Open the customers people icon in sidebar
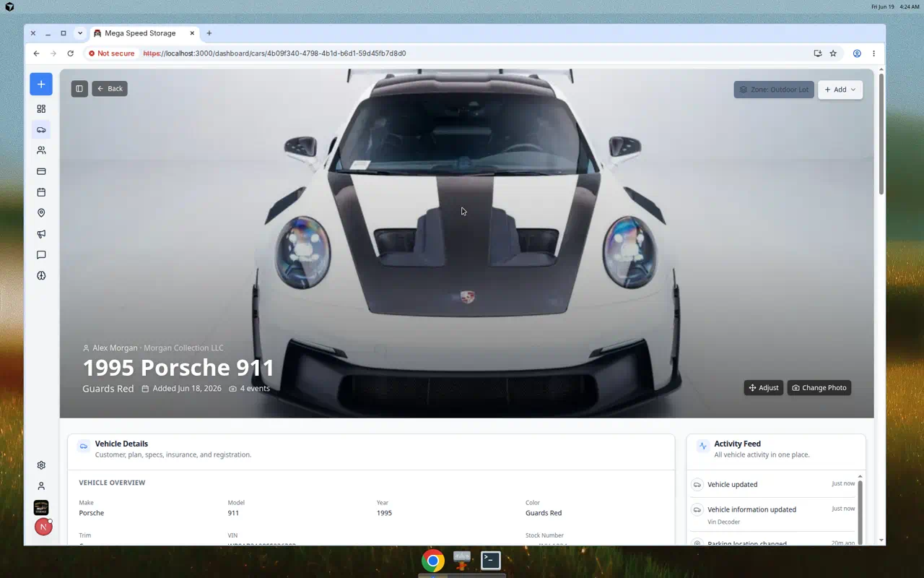 click(x=41, y=151)
